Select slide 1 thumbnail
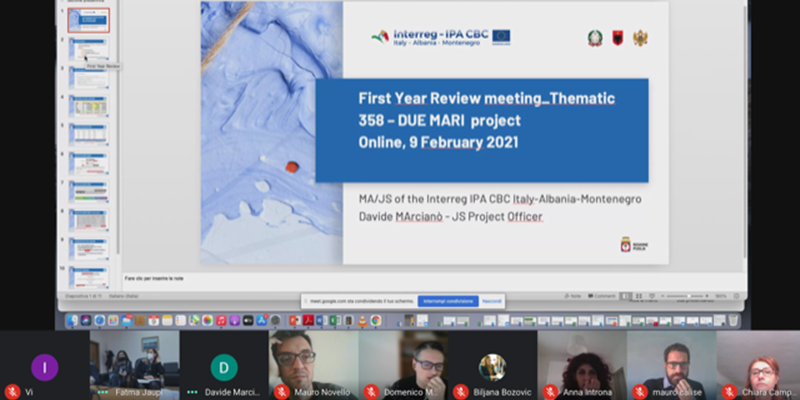The width and height of the screenshot is (800, 400). [88, 20]
